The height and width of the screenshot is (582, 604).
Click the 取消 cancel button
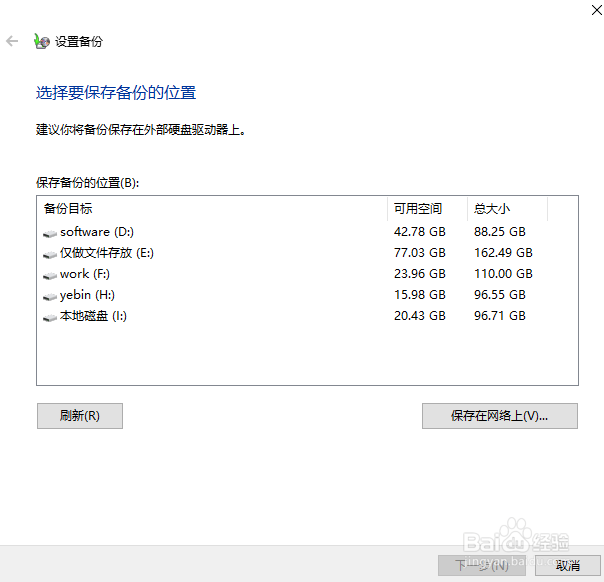(568, 565)
